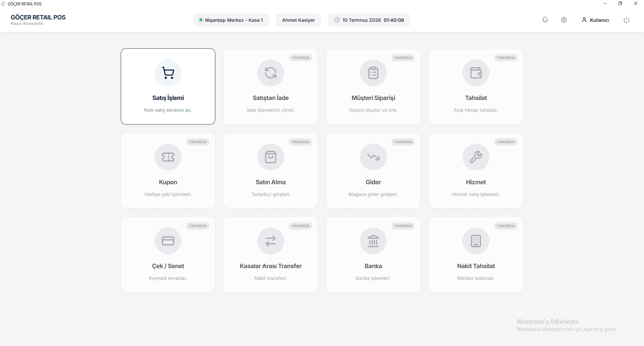Open the notifications bell

(x=545, y=20)
